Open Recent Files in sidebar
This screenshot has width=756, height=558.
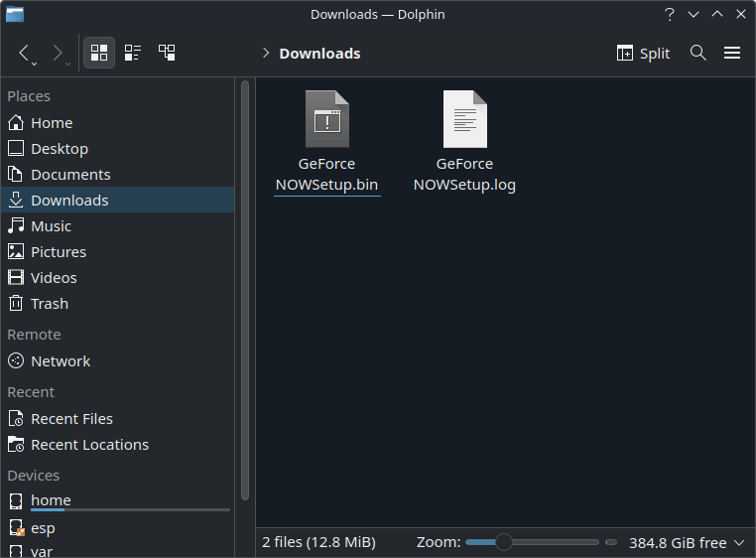point(71,419)
